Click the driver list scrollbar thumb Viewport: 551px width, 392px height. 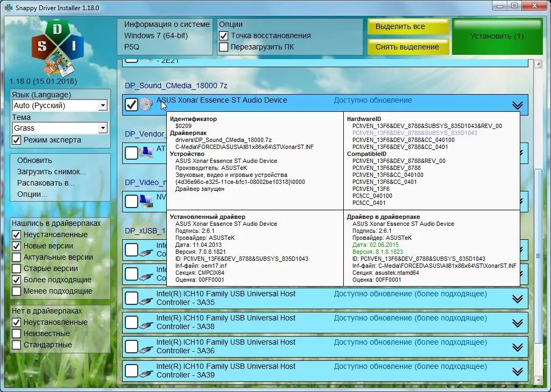(538, 256)
